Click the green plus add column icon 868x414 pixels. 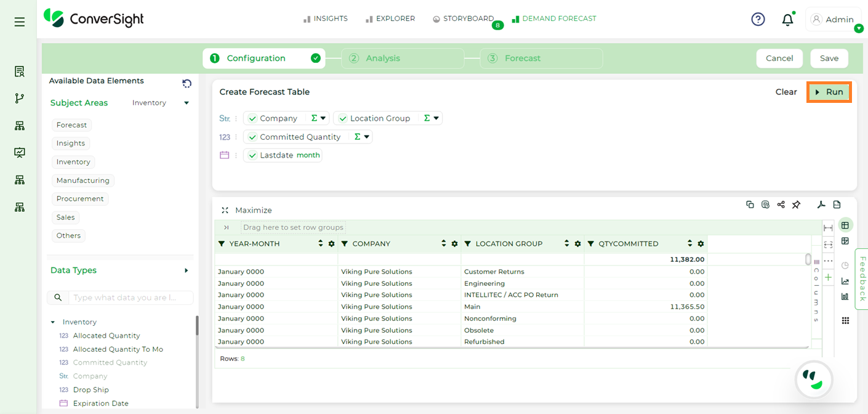click(x=828, y=278)
